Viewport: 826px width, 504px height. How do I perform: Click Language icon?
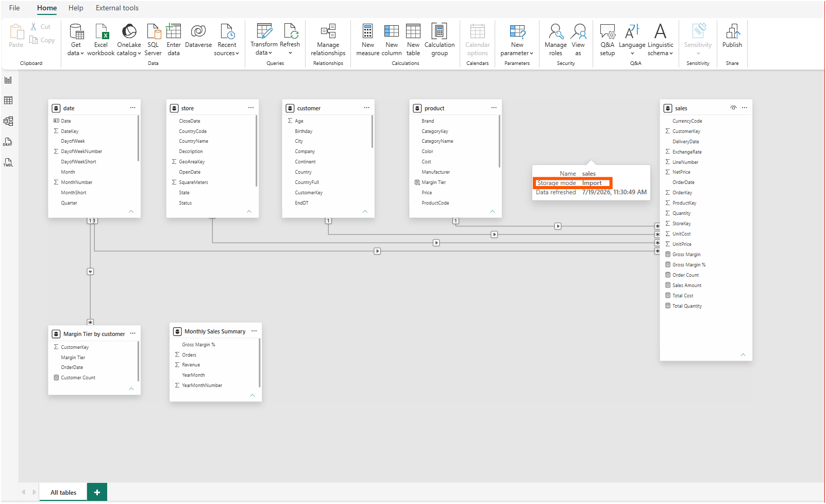(632, 31)
